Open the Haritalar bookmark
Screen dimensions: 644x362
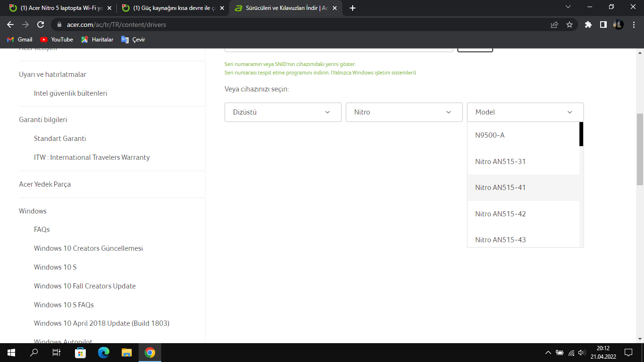(97, 40)
